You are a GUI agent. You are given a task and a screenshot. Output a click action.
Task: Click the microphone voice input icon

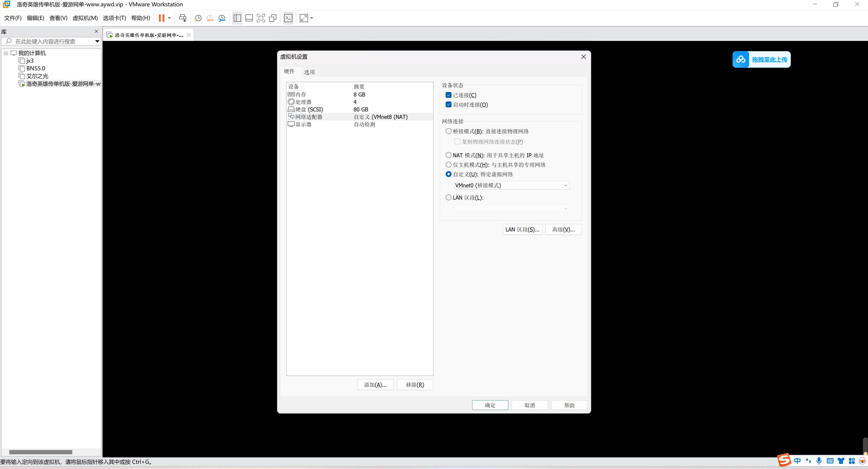819,461
